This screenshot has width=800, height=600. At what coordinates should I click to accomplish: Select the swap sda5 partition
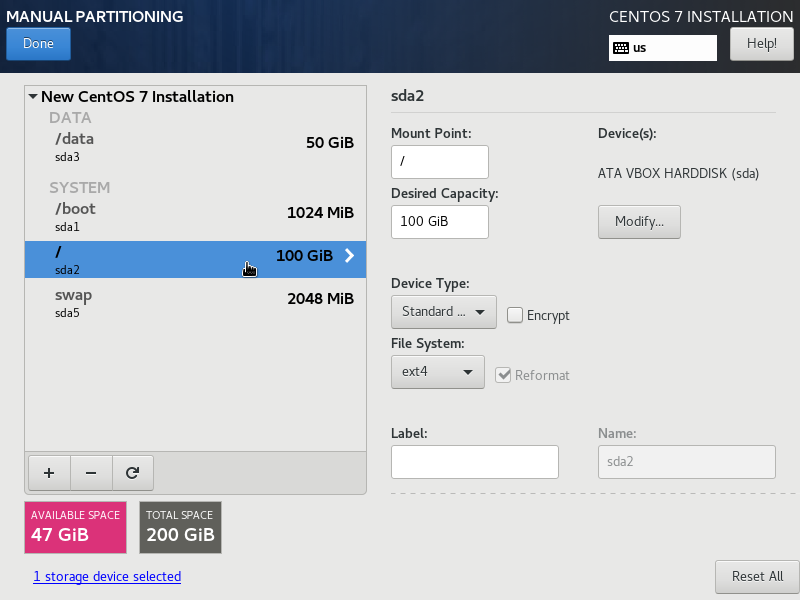tap(195, 302)
